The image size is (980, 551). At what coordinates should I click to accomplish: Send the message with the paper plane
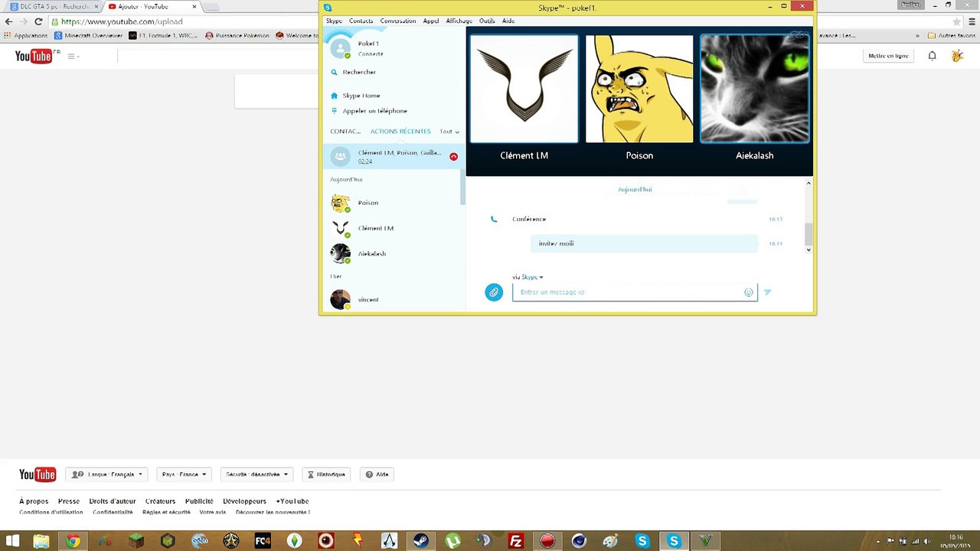click(x=767, y=292)
